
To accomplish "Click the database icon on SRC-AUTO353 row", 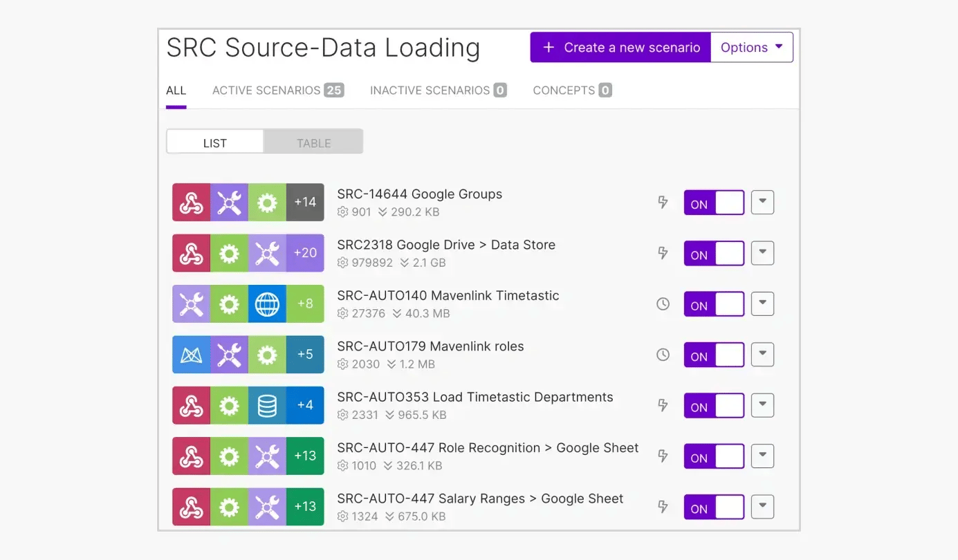I will click(x=267, y=405).
